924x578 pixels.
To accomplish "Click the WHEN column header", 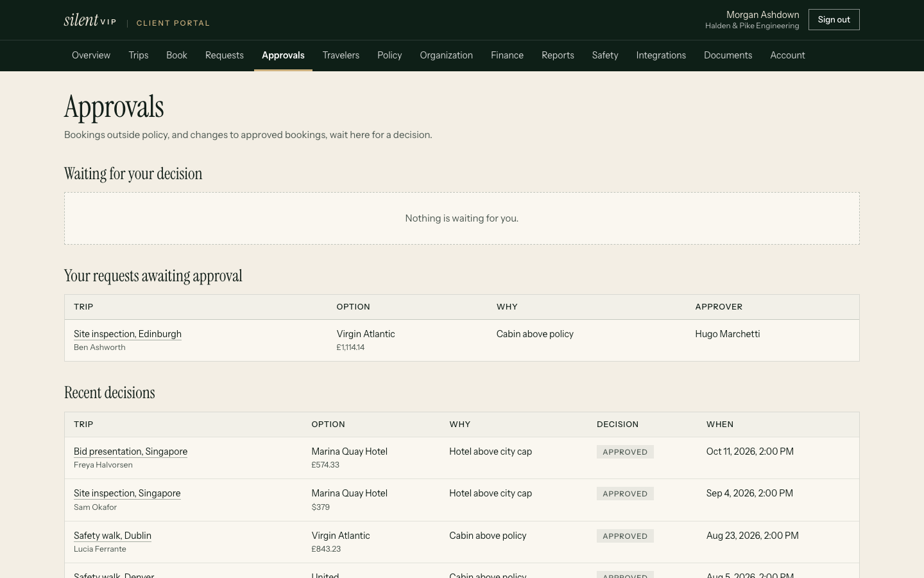I will (720, 425).
